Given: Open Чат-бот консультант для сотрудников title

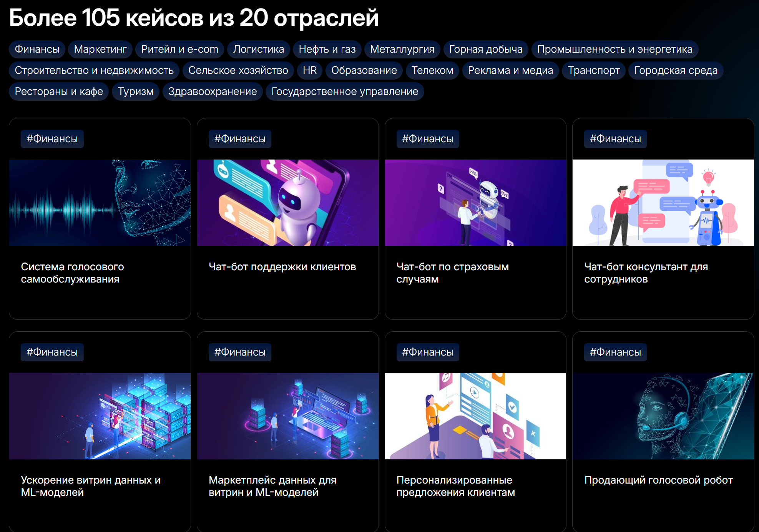Looking at the screenshot, I should (x=646, y=273).
